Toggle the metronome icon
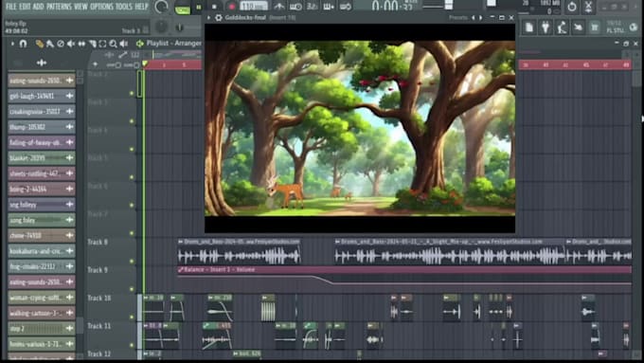 click(279, 7)
